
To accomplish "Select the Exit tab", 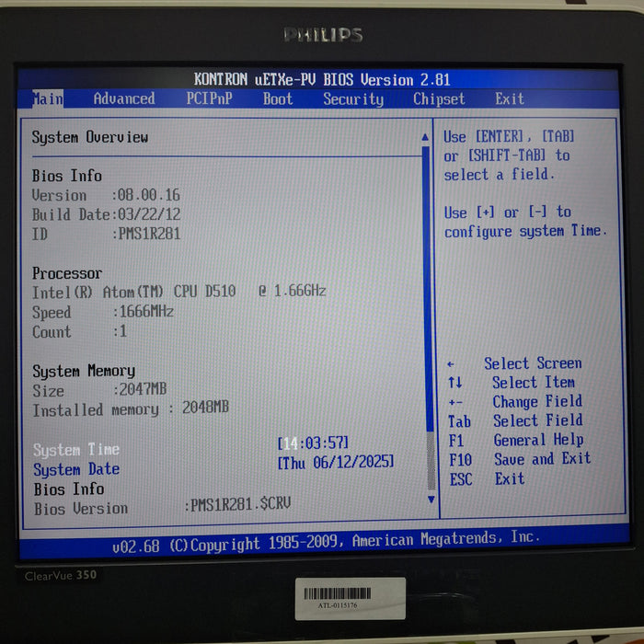I will (x=510, y=99).
